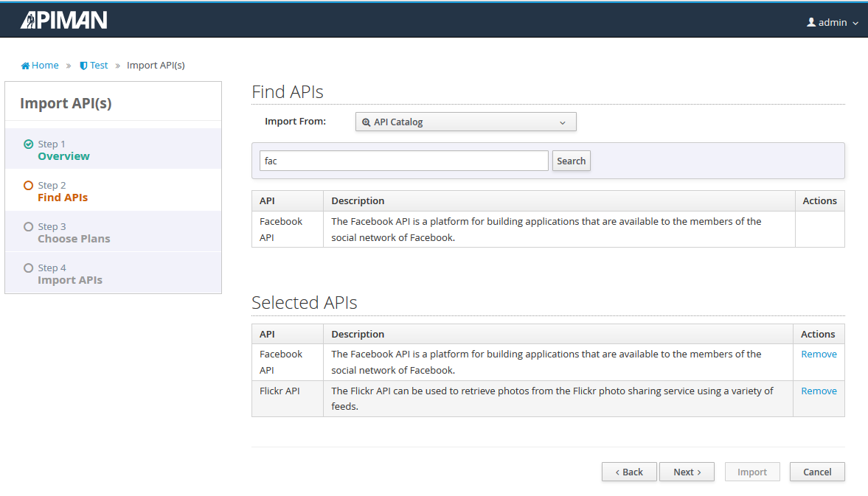868x496 pixels.
Task: Select Step 2 Find APIs
Action: tap(113, 191)
